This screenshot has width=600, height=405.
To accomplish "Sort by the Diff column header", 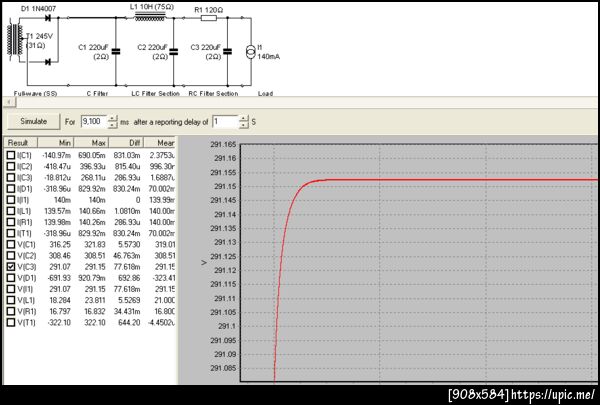I will [126, 143].
